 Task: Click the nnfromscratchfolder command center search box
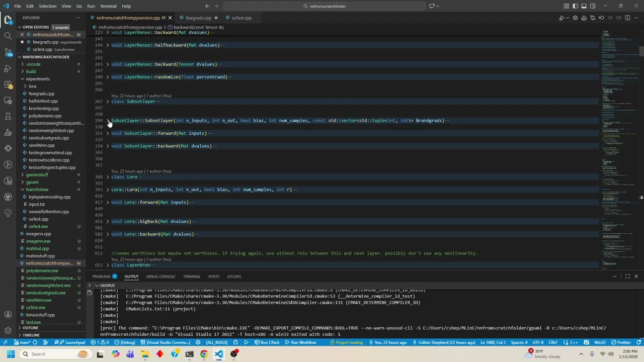(325, 6)
